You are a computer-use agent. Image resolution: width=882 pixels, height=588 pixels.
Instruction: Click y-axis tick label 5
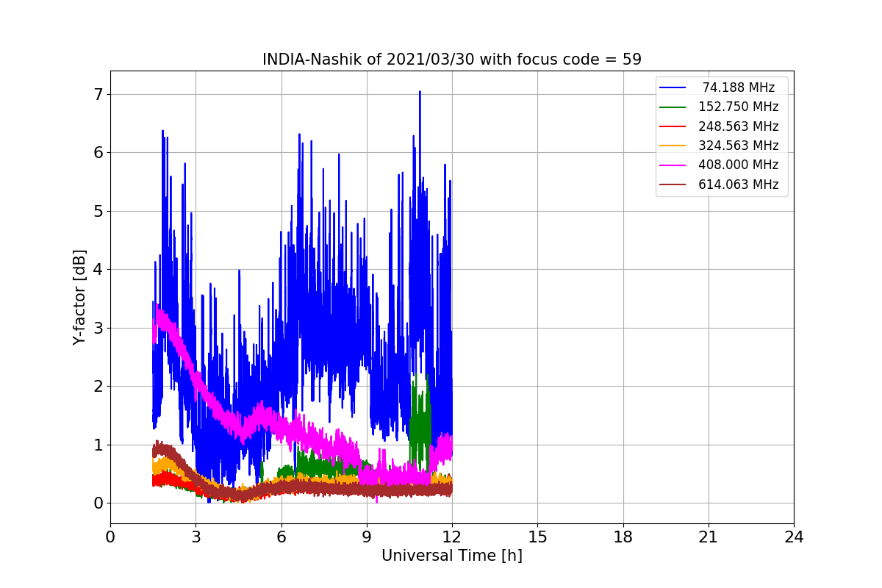[98, 211]
